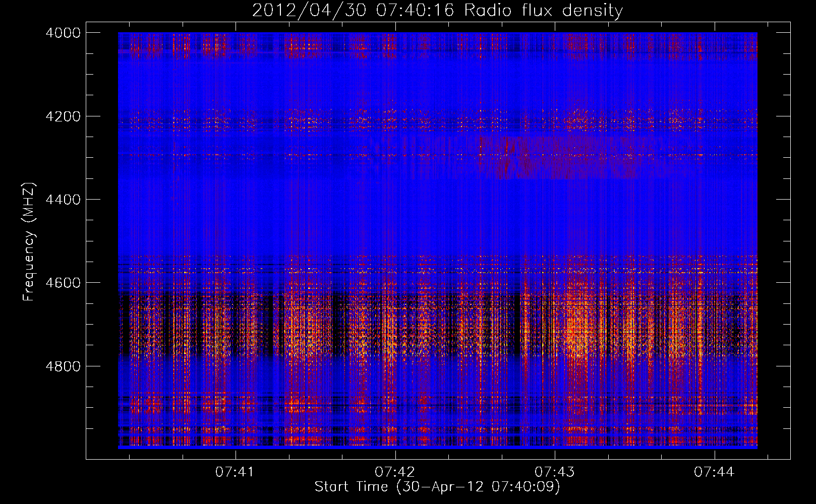Click the plot title 'Radio flux density'
Image resolution: width=816 pixels, height=504 pixels.
(x=543, y=10)
